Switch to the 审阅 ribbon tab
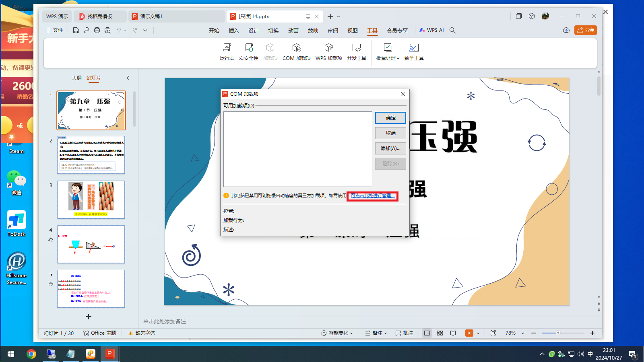This screenshot has height=362, width=644. pyautogui.click(x=333, y=31)
